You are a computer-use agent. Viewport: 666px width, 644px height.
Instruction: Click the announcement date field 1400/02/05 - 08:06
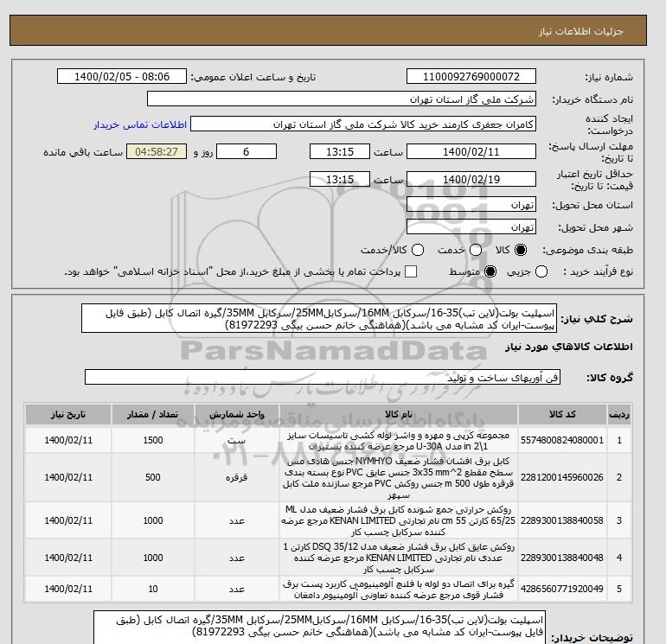point(122,76)
